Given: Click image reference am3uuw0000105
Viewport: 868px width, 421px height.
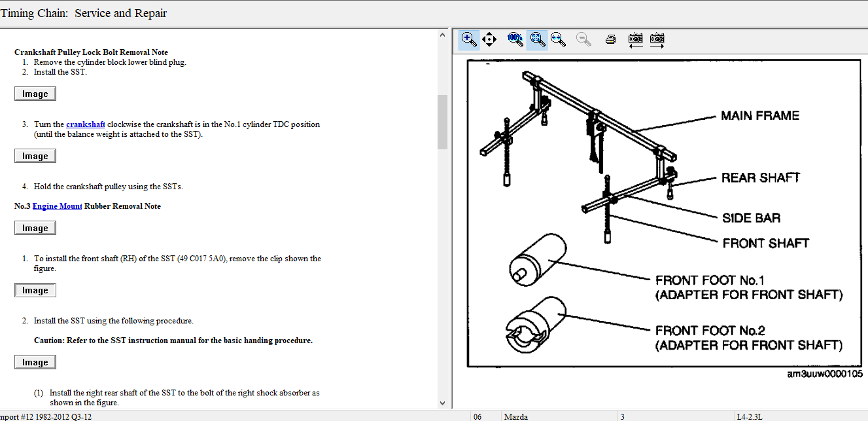Looking at the screenshot, I should pos(825,374).
